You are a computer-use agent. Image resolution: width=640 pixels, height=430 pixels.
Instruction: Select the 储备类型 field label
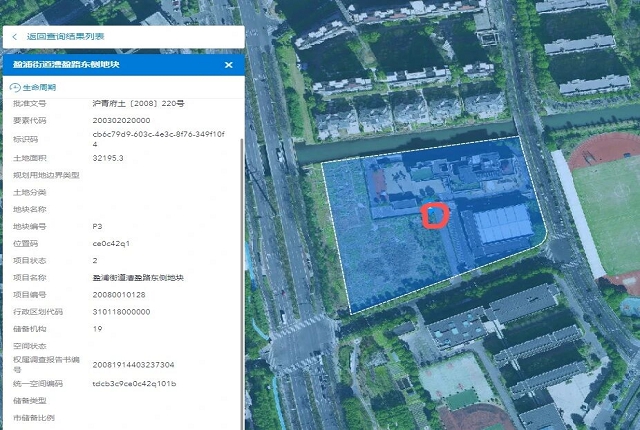[29, 401]
